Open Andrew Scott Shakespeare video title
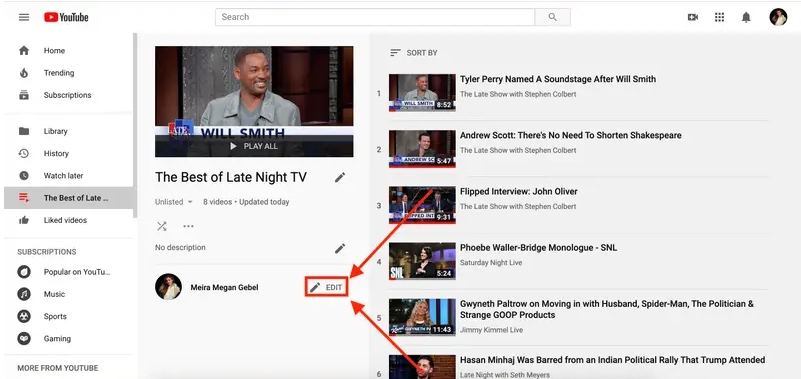The width and height of the screenshot is (801, 379). click(571, 135)
